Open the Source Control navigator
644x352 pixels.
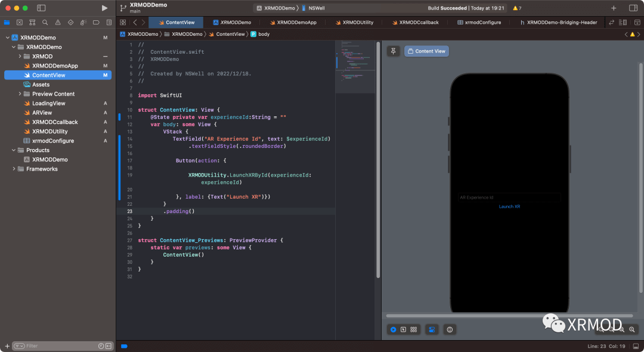(19, 23)
